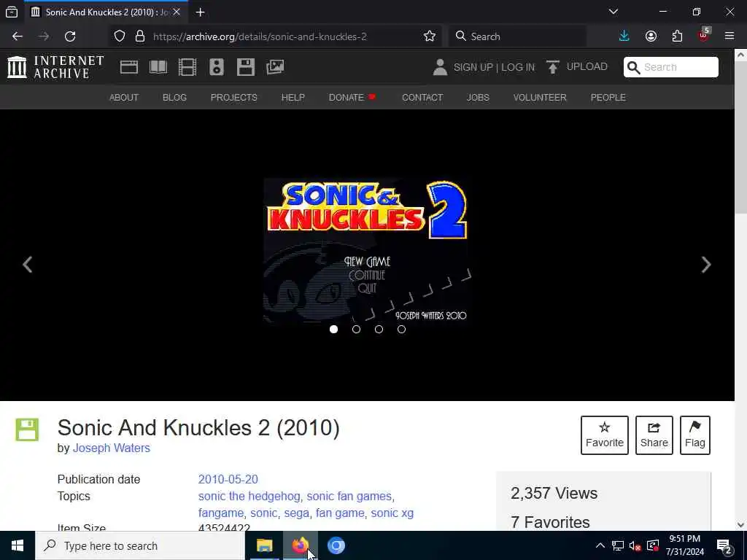This screenshot has width=747, height=560.
Task: Open the Extensions puzzle icon
Action: [x=677, y=36]
